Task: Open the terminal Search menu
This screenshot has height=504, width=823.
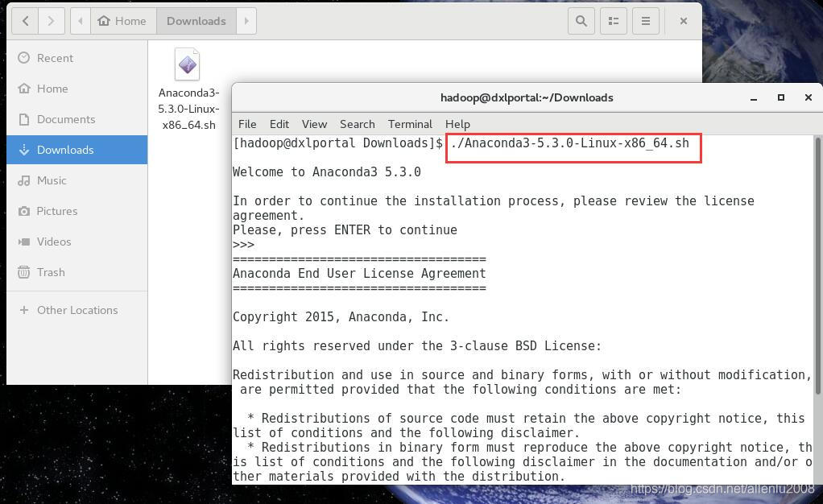Action: pos(358,125)
